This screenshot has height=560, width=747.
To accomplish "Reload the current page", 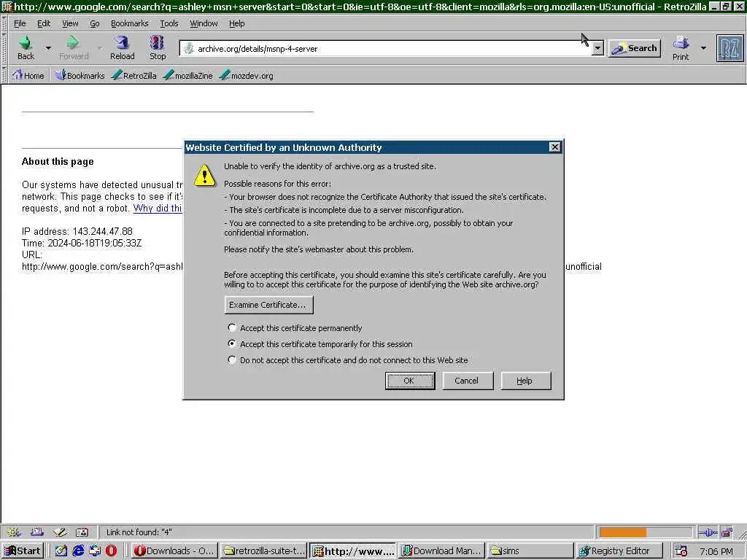I will pyautogui.click(x=123, y=47).
